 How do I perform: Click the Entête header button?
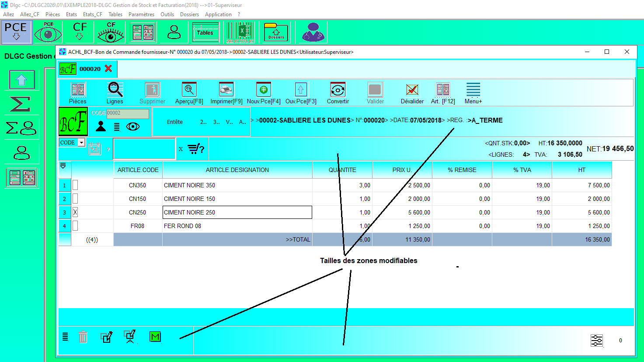pyautogui.click(x=174, y=122)
